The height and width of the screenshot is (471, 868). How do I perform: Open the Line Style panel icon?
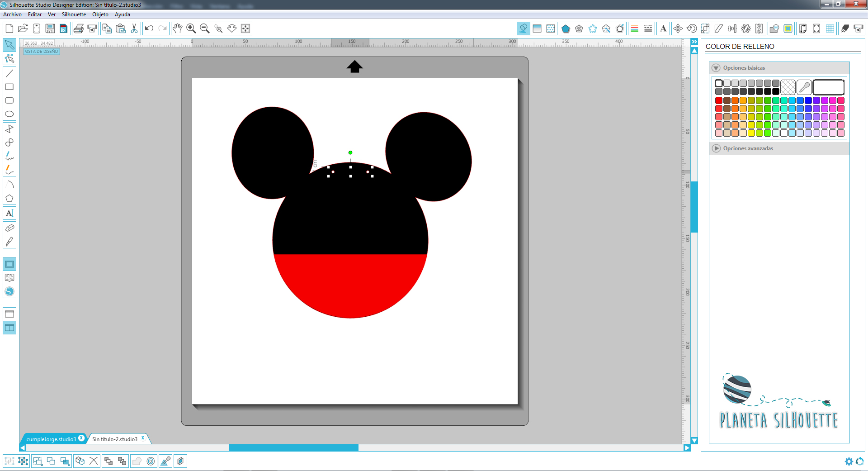click(x=648, y=28)
